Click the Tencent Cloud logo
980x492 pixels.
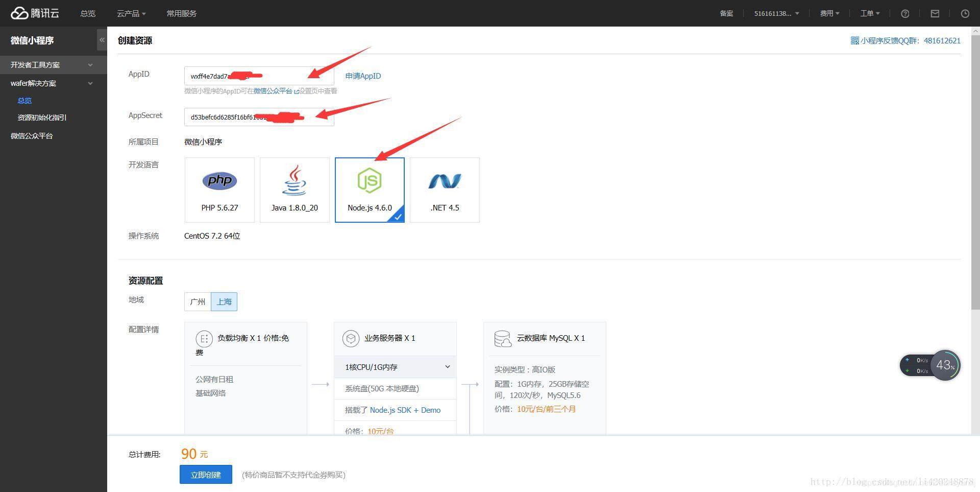(35, 13)
